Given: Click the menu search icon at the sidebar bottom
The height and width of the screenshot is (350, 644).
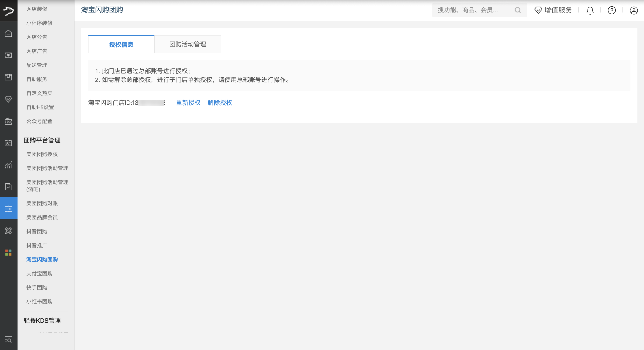Looking at the screenshot, I should point(8,340).
